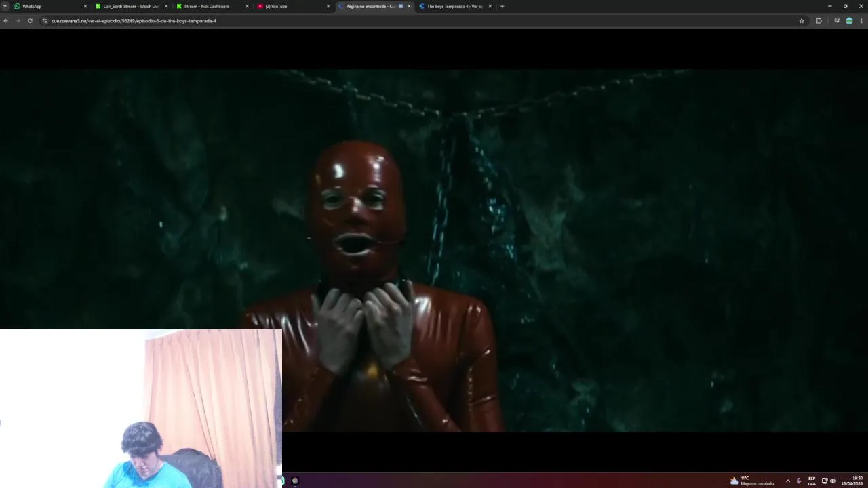Open network settings from the tray
Image resolution: width=868 pixels, height=488 pixels.
tap(825, 481)
